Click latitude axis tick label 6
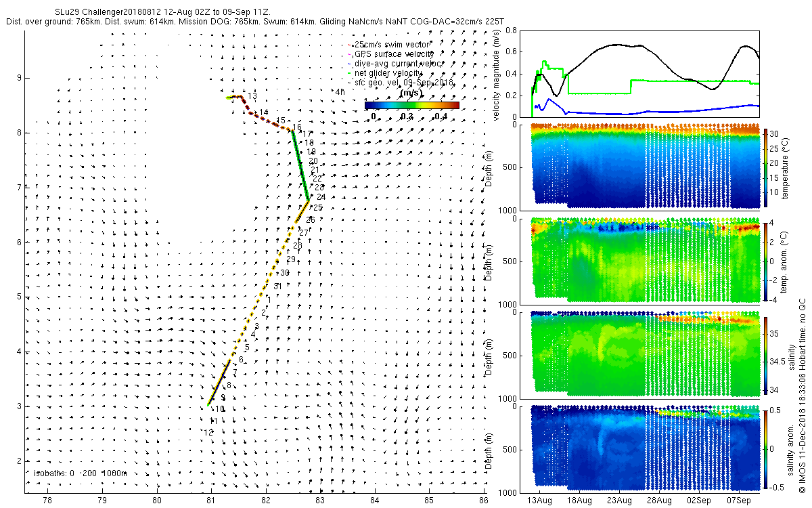The height and width of the screenshot is (508, 812). pyautogui.click(x=18, y=242)
